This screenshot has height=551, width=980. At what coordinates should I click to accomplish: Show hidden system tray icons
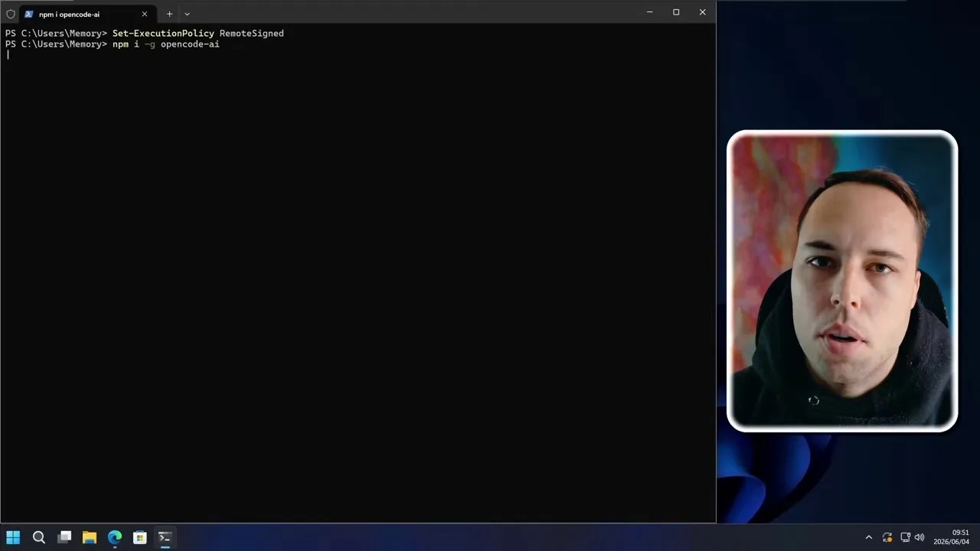point(868,537)
